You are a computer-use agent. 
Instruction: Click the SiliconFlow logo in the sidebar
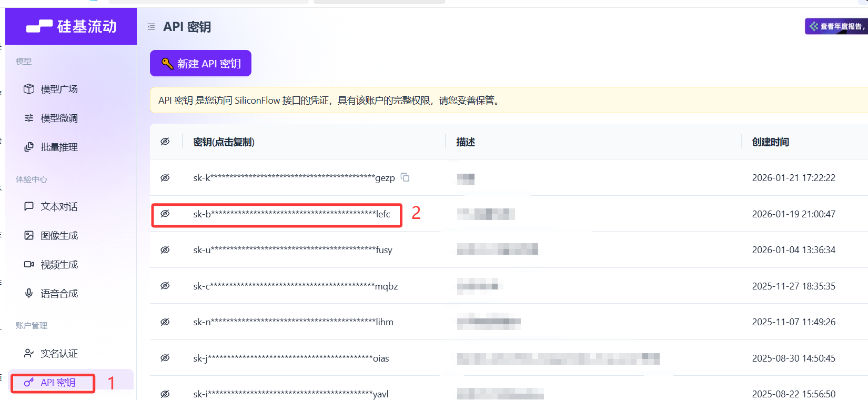[x=71, y=26]
